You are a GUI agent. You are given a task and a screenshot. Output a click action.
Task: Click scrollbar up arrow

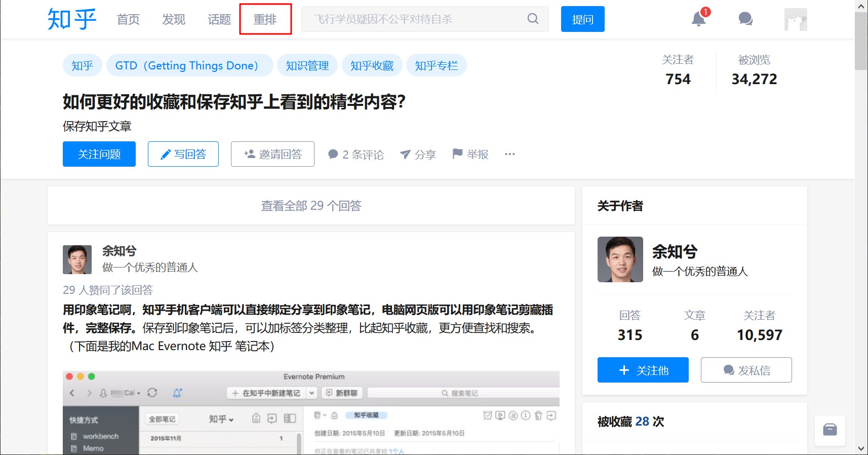[861, 6]
